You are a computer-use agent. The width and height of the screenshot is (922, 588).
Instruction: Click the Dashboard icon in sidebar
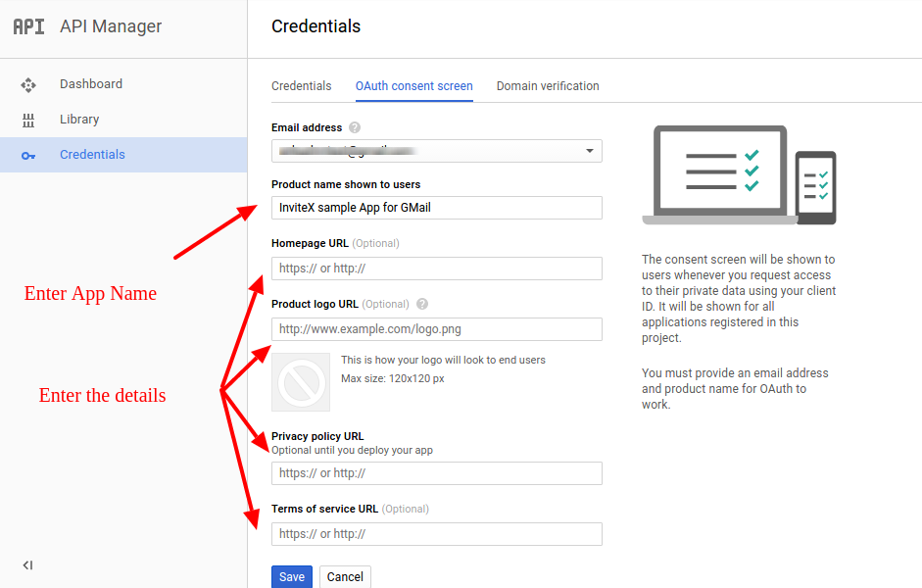[28, 84]
